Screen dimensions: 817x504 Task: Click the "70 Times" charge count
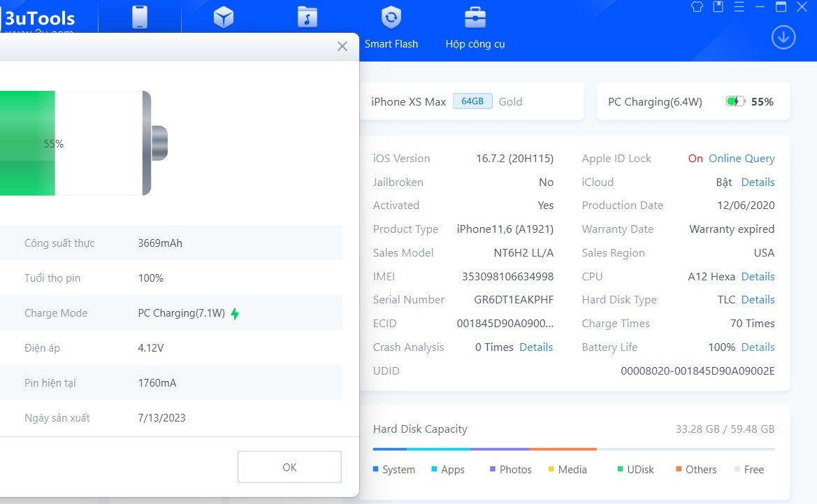click(753, 323)
